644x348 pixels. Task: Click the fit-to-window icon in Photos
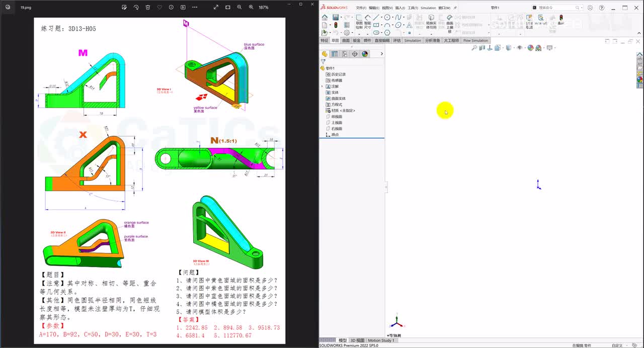[x=228, y=8]
